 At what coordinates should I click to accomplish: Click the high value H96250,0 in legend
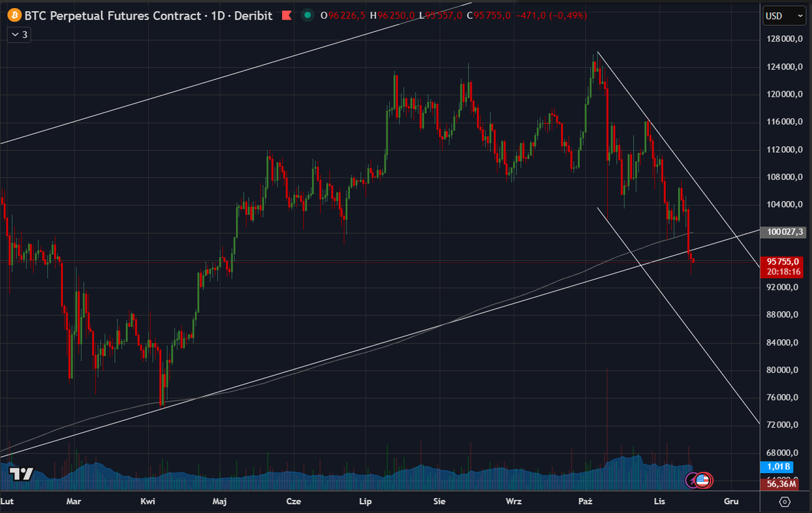click(392, 15)
